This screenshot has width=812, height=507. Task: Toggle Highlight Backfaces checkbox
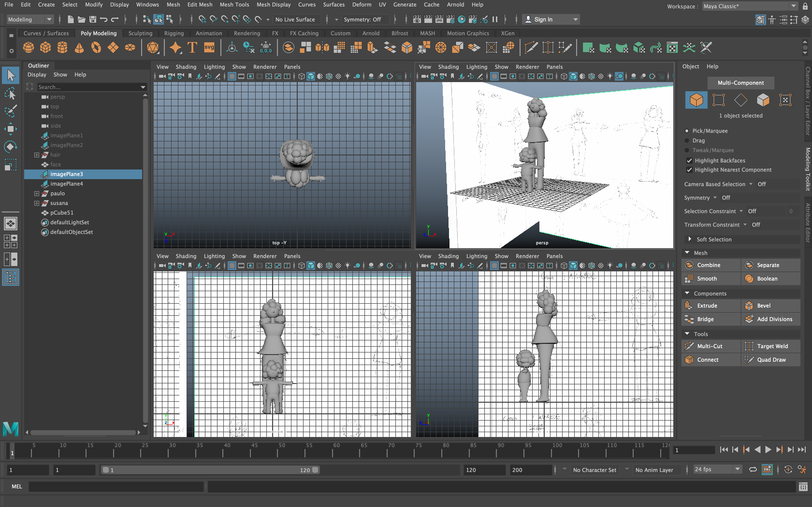pyautogui.click(x=689, y=160)
